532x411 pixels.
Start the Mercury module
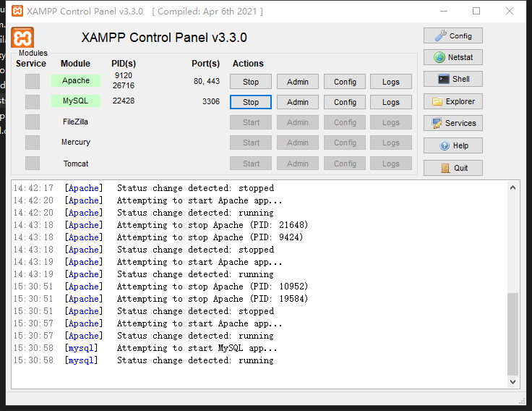[251, 143]
